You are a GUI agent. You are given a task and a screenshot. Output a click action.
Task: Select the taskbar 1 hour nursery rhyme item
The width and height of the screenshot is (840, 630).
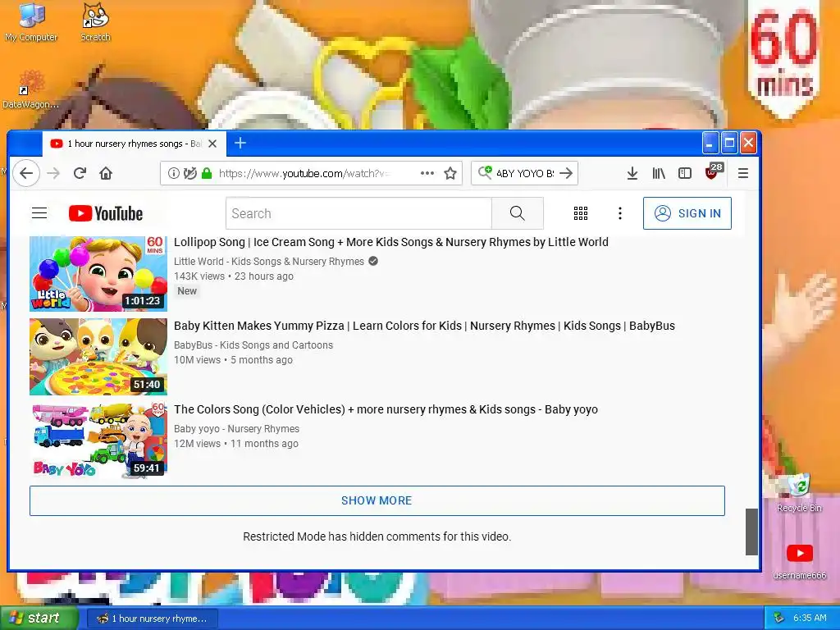pyautogui.click(x=152, y=619)
